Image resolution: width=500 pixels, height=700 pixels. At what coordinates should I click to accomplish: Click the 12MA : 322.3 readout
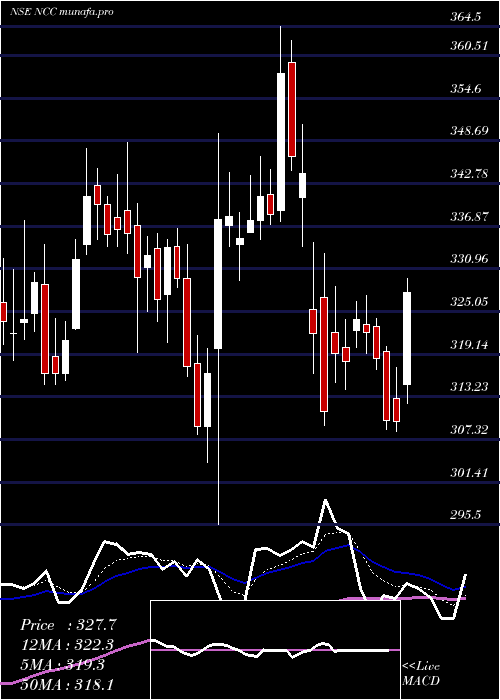(67, 645)
